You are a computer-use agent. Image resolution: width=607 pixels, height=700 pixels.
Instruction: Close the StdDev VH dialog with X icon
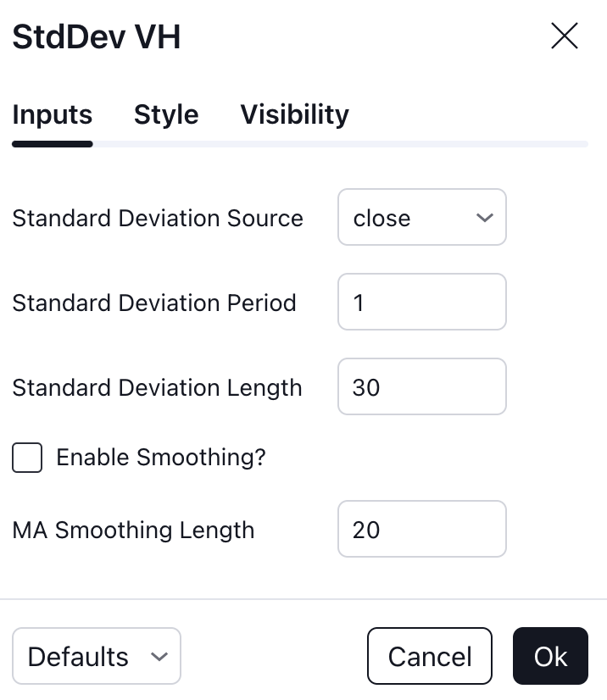565,36
